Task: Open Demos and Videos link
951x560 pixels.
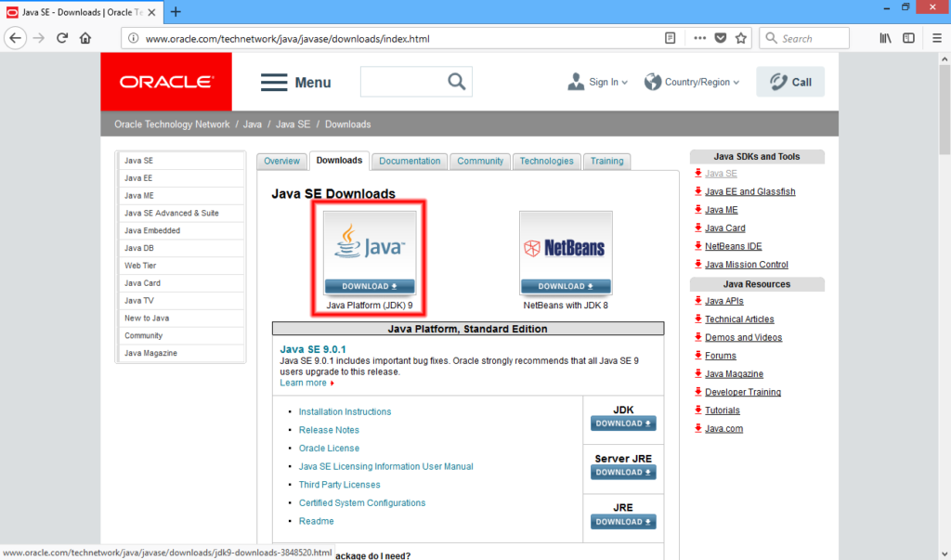Action: tap(743, 337)
